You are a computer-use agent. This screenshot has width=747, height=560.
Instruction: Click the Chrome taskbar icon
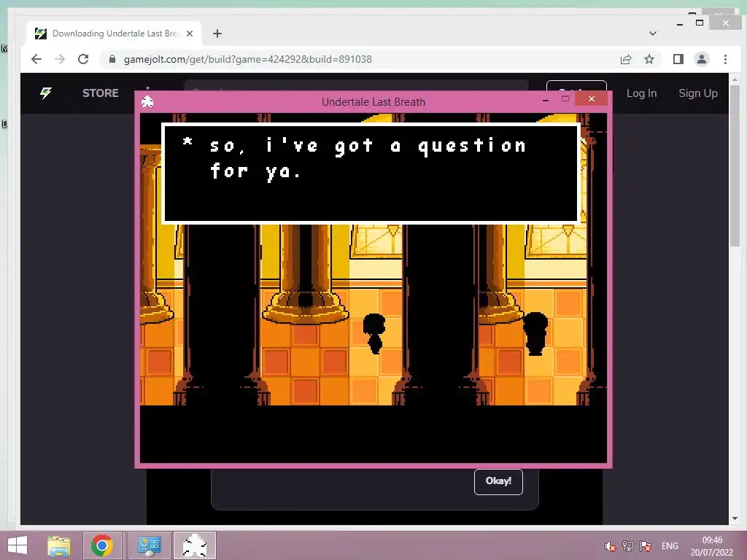click(102, 545)
